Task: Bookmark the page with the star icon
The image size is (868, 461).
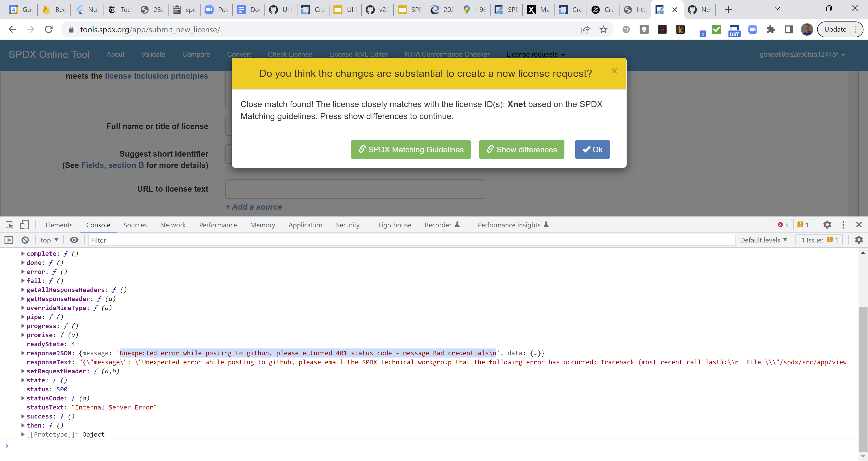Action: point(604,29)
